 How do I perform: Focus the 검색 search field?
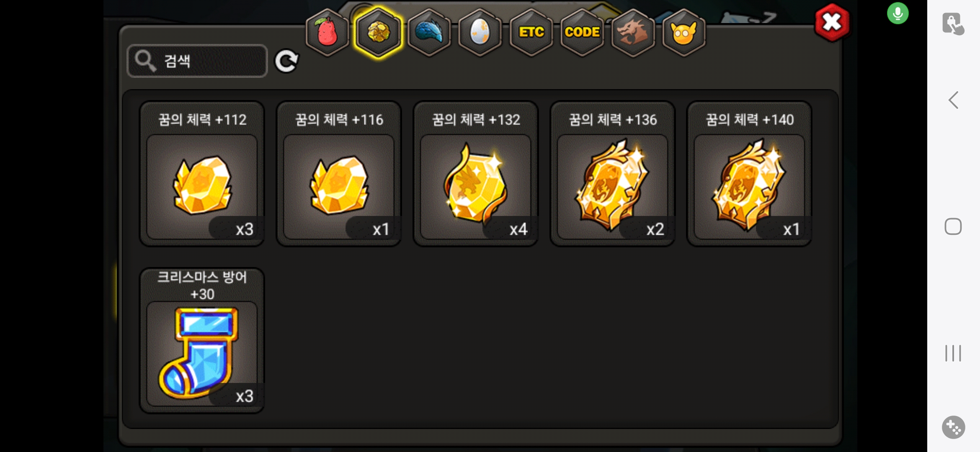point(197,61)
